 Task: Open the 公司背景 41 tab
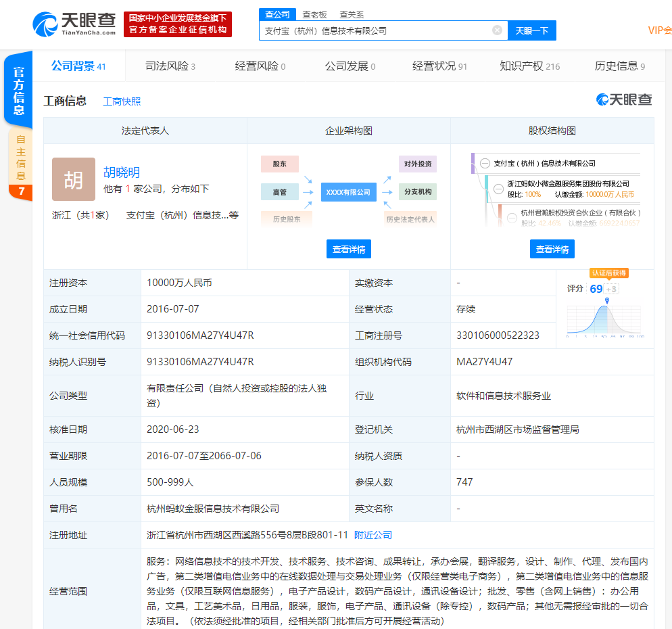(78, 66)
